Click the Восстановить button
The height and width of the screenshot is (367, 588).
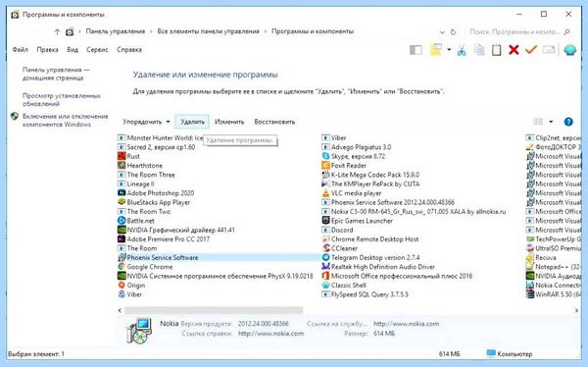point(274,122)
